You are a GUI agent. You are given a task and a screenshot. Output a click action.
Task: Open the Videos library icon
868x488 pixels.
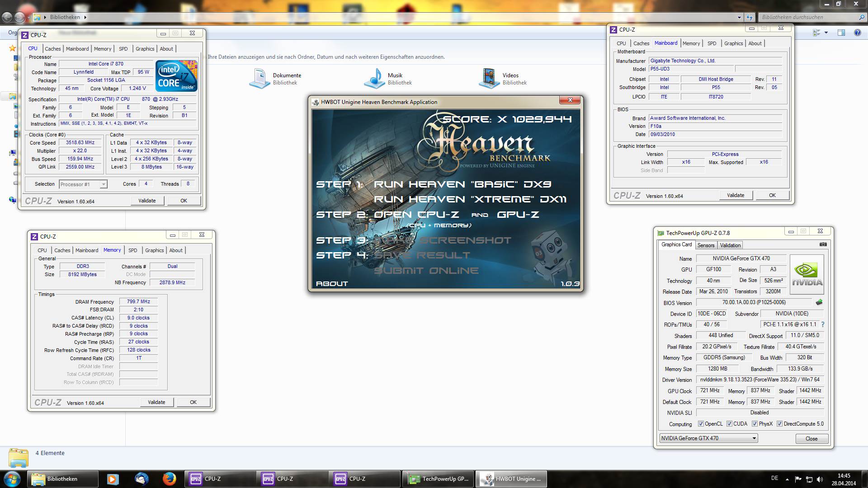click(489, 79)
